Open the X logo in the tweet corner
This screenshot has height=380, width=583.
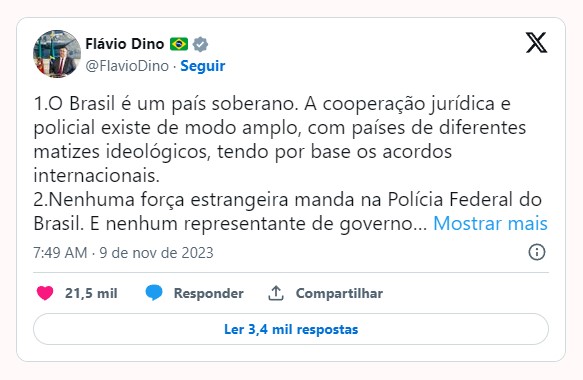(536, 42)
